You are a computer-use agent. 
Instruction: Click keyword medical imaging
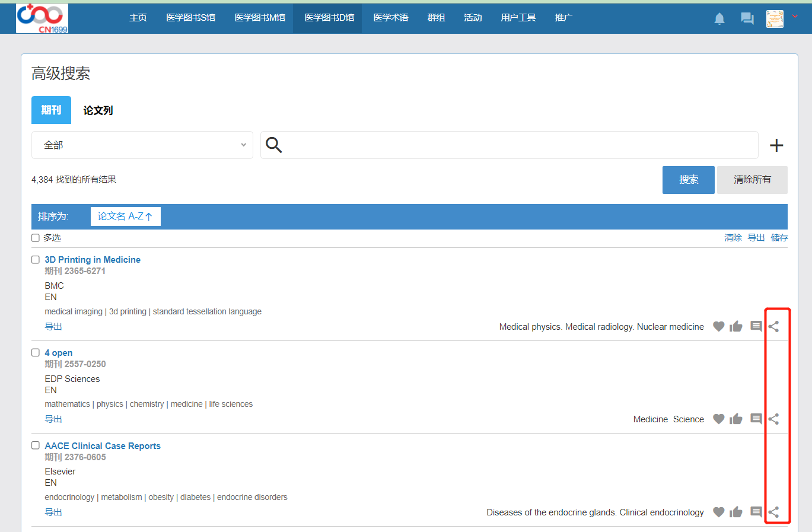pos(74,311)
